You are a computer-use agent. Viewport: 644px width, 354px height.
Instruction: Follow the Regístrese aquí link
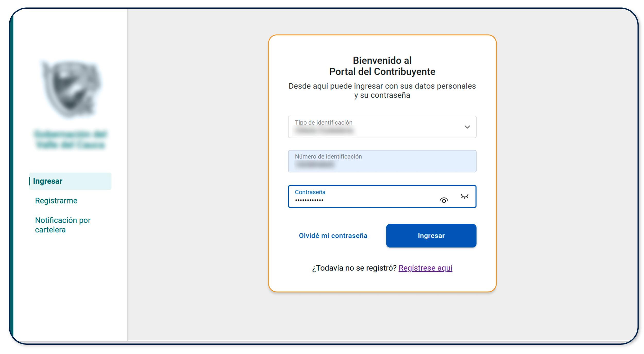click(425, 268)
